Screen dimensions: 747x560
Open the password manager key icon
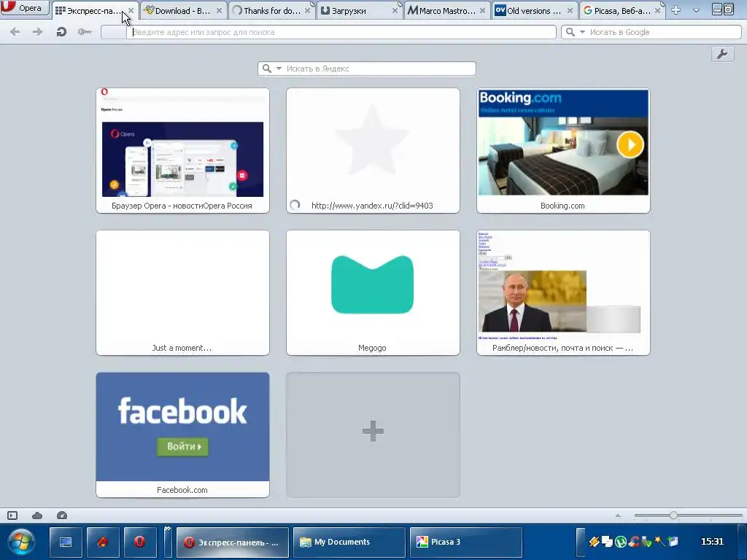coord(85,32)
